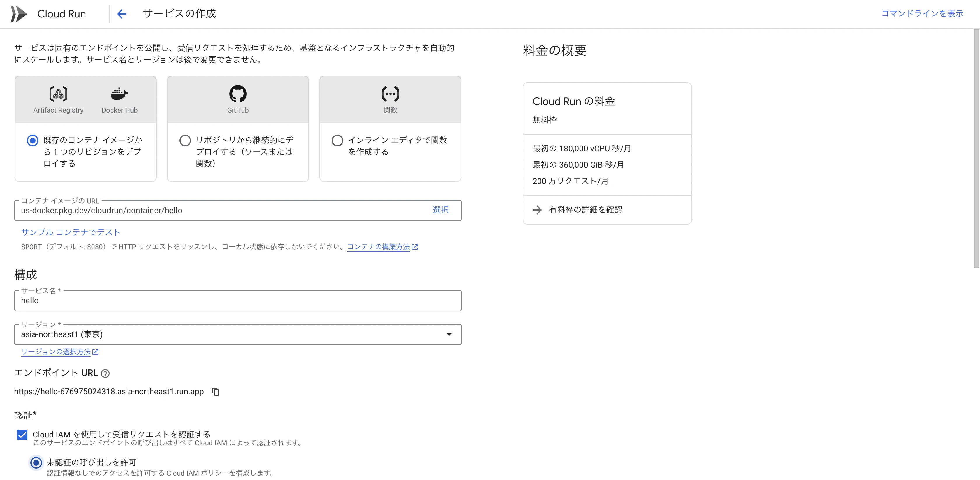
Task: Click the 関数 brackets icon
Action: click(x=390, y=94)
